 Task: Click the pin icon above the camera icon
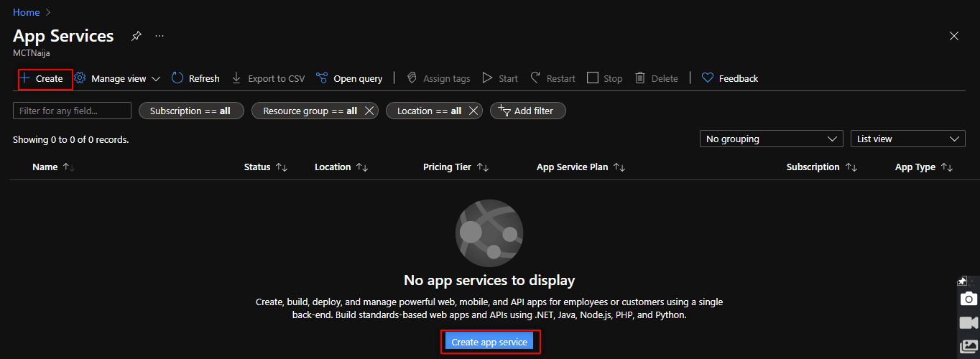962,281
